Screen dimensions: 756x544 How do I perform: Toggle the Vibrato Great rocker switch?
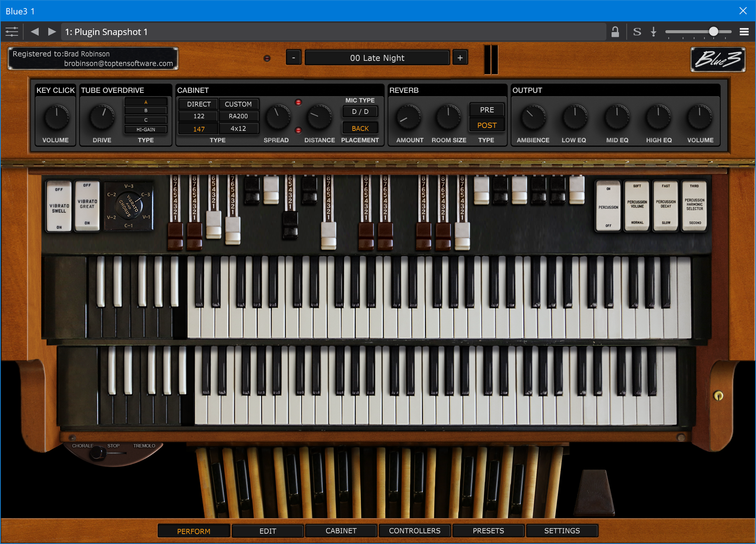coord(87,206)
